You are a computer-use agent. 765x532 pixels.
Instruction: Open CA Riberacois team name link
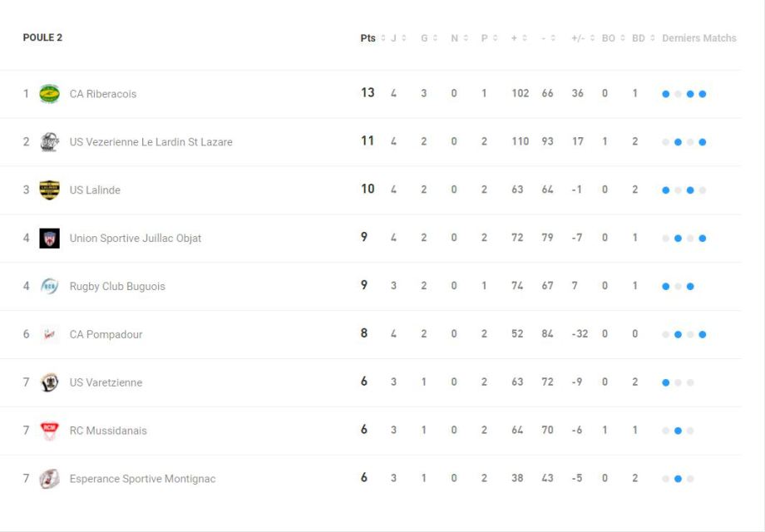tap(102, 94)
